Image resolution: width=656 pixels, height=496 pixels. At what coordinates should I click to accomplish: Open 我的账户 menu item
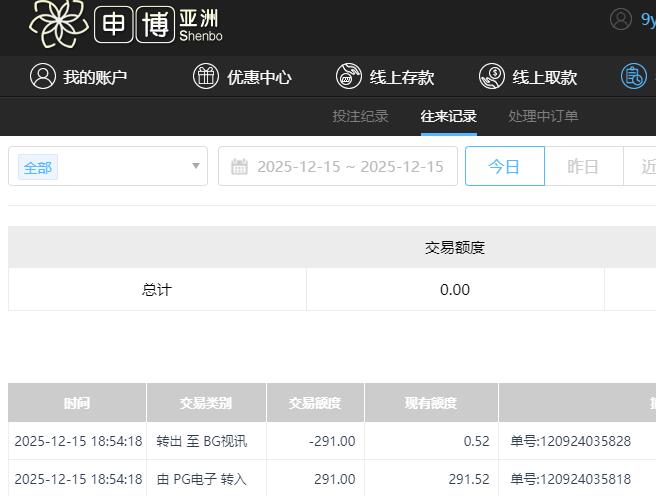[95, 77]
